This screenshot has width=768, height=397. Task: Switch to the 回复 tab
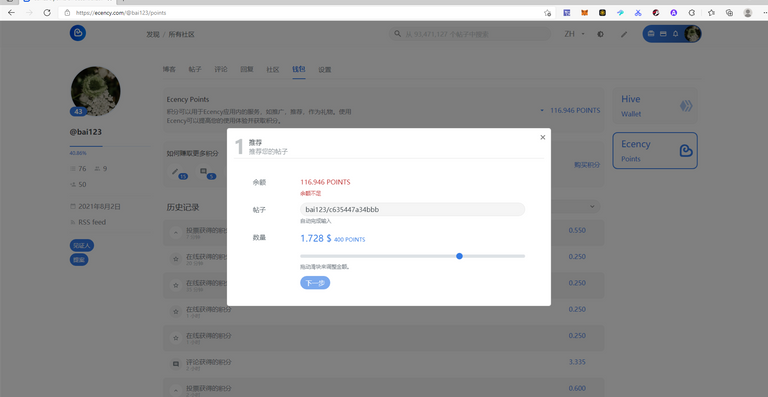(x=247, y=70)
